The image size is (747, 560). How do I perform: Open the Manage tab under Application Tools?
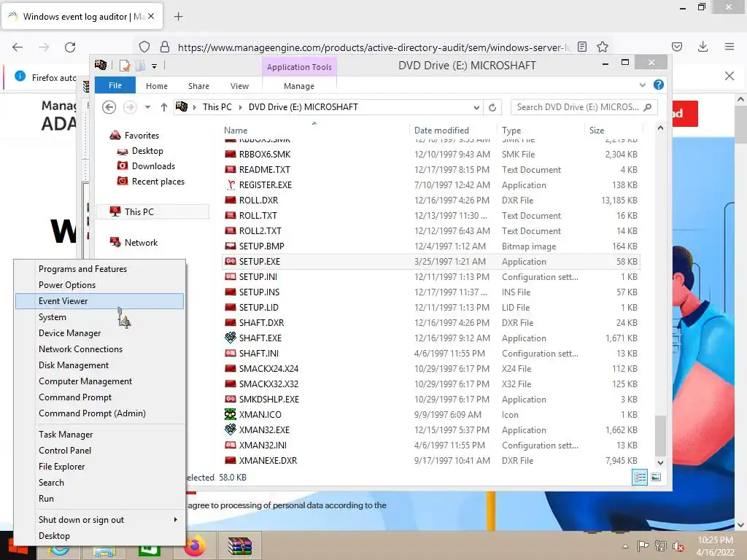coord(299,86)
